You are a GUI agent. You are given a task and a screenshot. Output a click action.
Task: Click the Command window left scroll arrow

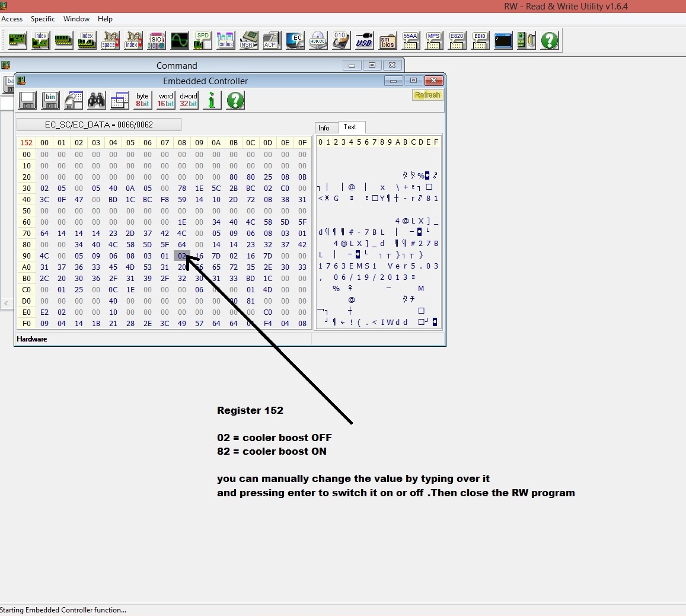[6, 303]
